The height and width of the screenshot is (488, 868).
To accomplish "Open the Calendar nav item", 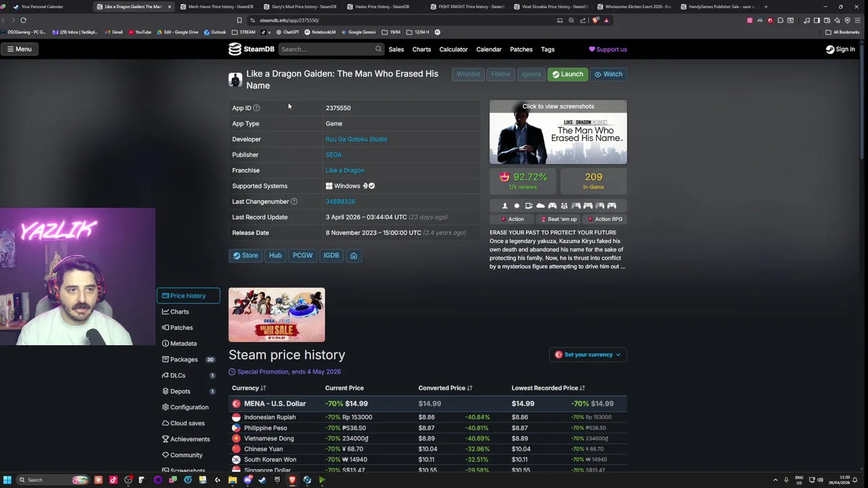I will pyautogui.click(x=488, y=49).
